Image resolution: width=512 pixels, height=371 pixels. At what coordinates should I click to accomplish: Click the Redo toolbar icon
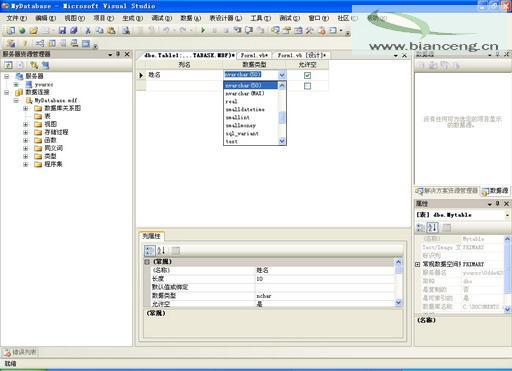click(183, 31)
